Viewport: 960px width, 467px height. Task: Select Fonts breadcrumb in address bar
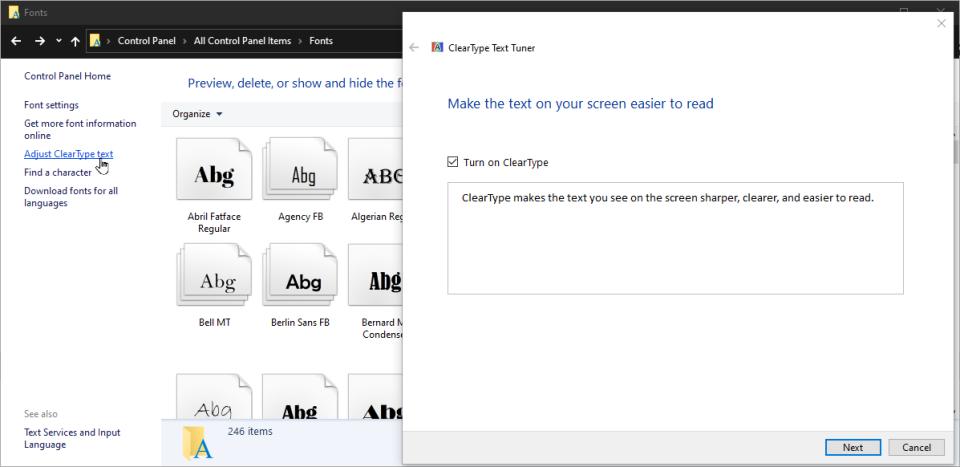click(321, 41)
